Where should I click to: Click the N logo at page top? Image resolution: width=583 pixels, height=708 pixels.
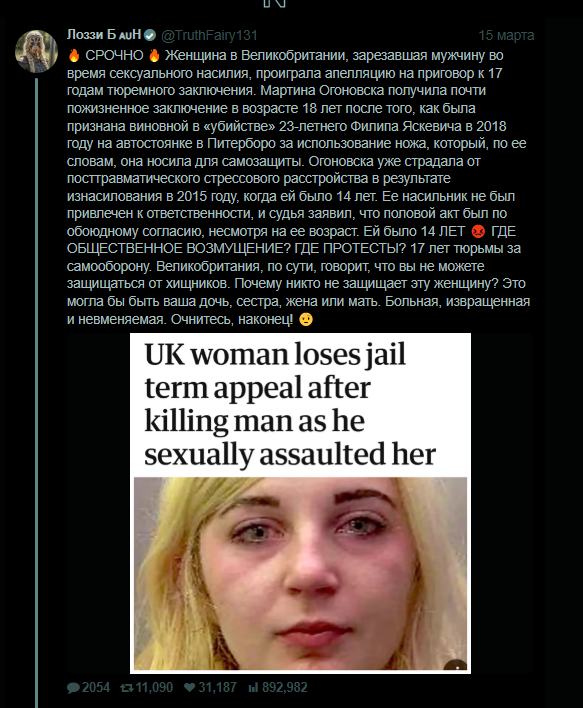tap(275, 4)
